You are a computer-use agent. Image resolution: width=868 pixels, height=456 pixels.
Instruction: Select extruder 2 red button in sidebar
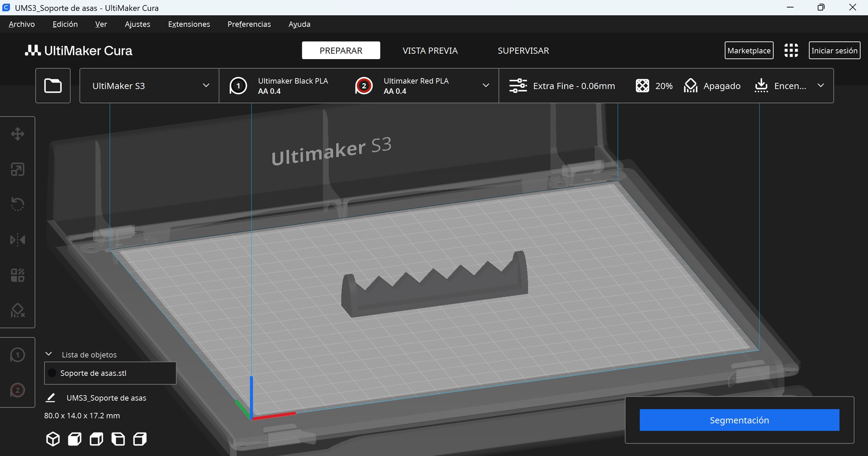17,390
